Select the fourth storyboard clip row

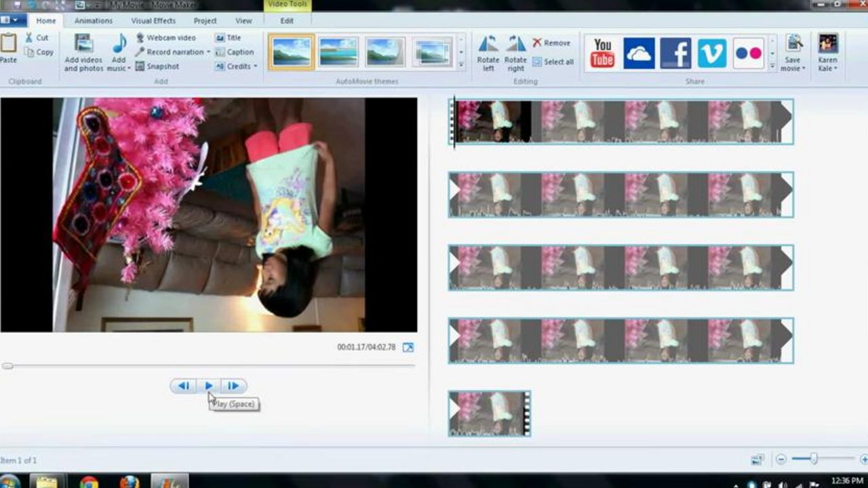point(620,341)
